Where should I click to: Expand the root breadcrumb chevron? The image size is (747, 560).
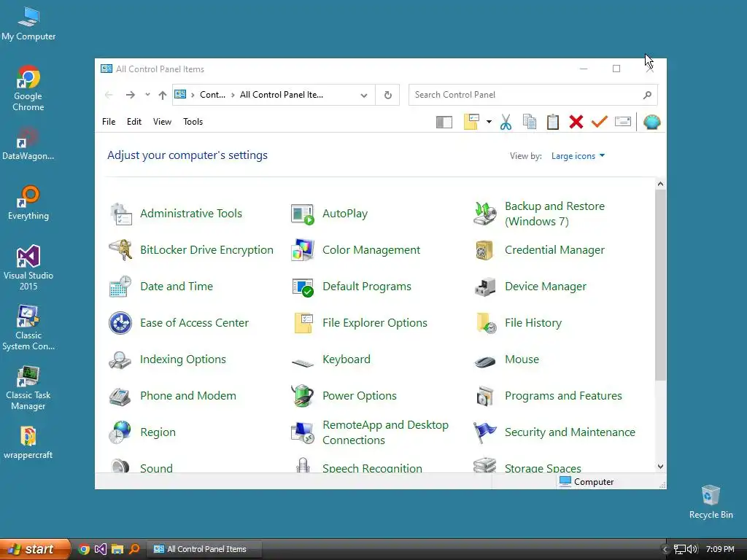[193, 96]
